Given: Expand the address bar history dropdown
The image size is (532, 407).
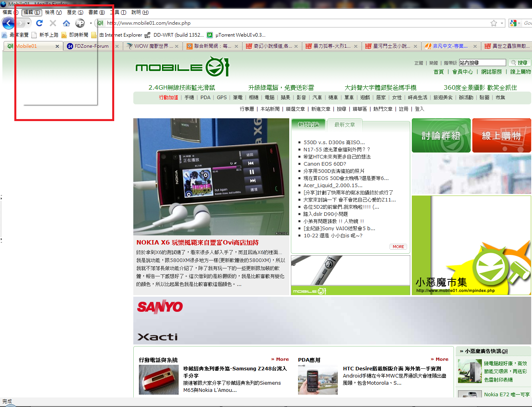Looking at the screenshot, I should 502,23.
